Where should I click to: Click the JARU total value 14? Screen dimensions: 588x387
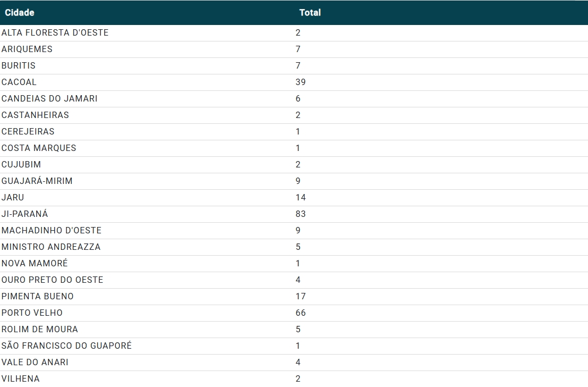301,198
